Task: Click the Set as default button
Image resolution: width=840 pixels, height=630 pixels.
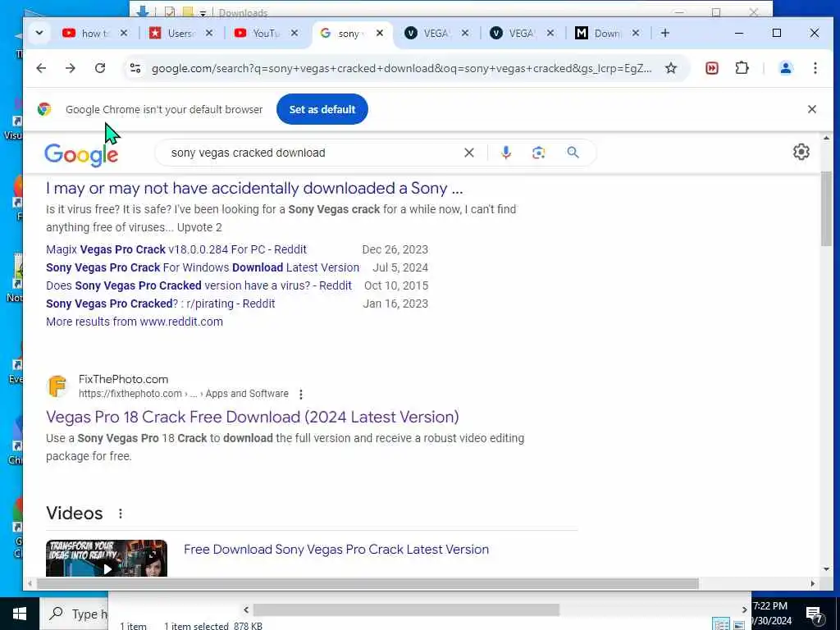Action: point(322,109)
